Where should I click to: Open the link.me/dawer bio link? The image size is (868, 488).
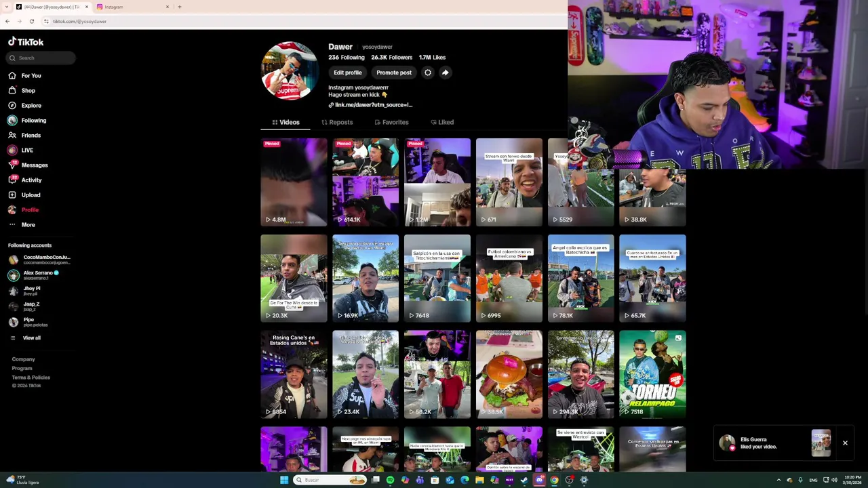pyautogui.click(x=370, y=105)
